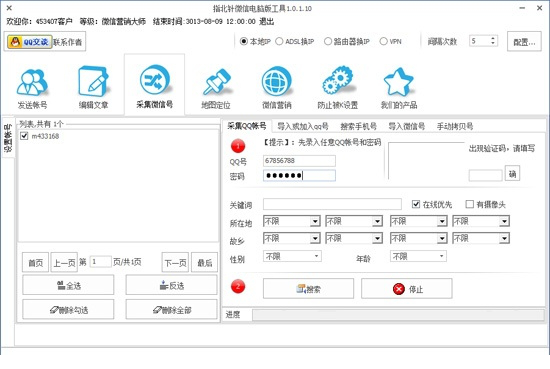This screenshot has height=369, width=550.
Task: Expand the second 所在地 dropdown
Action: [x=377, y=221]
